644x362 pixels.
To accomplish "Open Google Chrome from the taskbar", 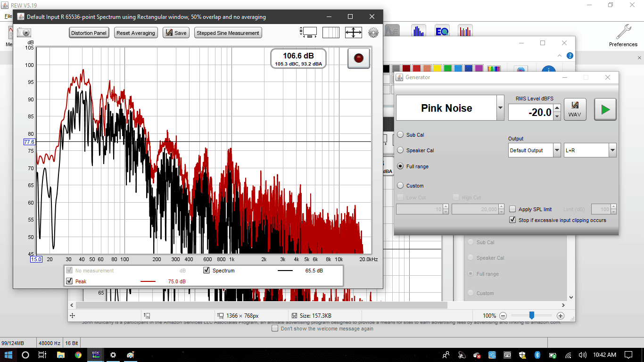I will [x=78, y=355].
